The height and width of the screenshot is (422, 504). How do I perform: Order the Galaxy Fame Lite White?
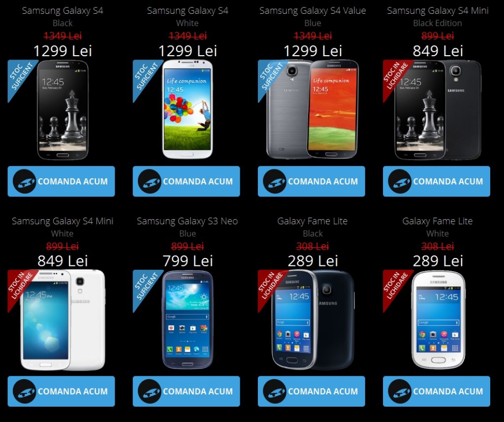point(436,391)
